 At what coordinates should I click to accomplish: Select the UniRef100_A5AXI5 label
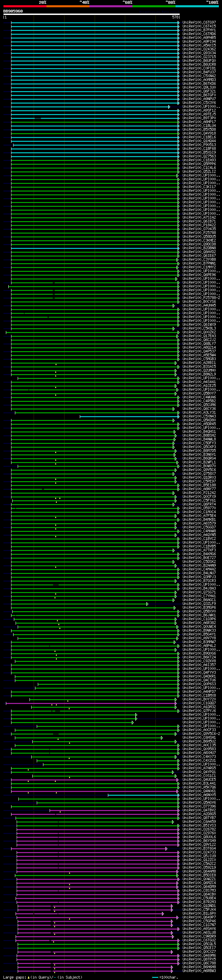[199, 45]
